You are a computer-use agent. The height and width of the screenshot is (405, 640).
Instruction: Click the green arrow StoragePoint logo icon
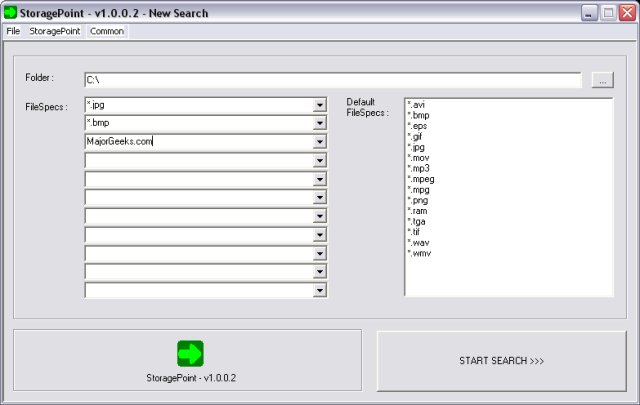(190, 353)
